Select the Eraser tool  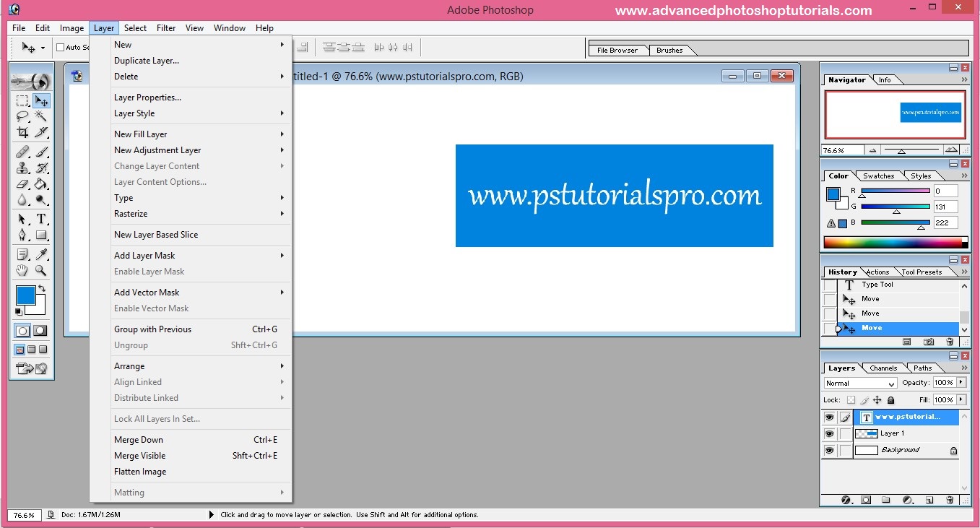pos(22,184)
